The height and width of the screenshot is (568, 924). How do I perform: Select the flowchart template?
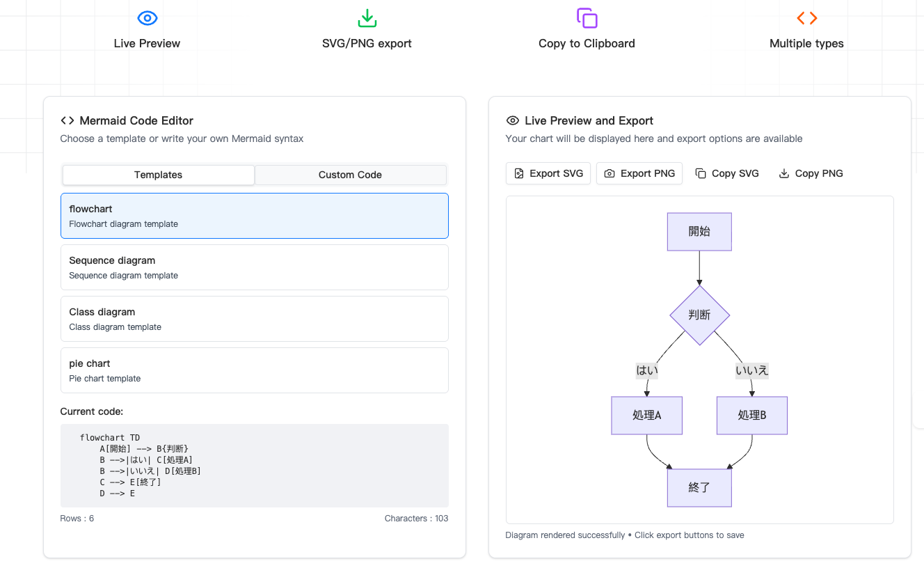coord(255,216)
